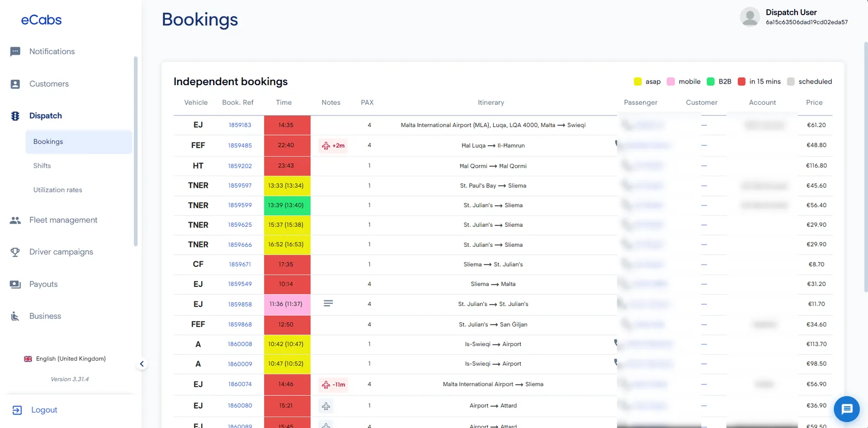Open the Customers menu item
This screenshot has height=428, width=868.
pos(49,84)
